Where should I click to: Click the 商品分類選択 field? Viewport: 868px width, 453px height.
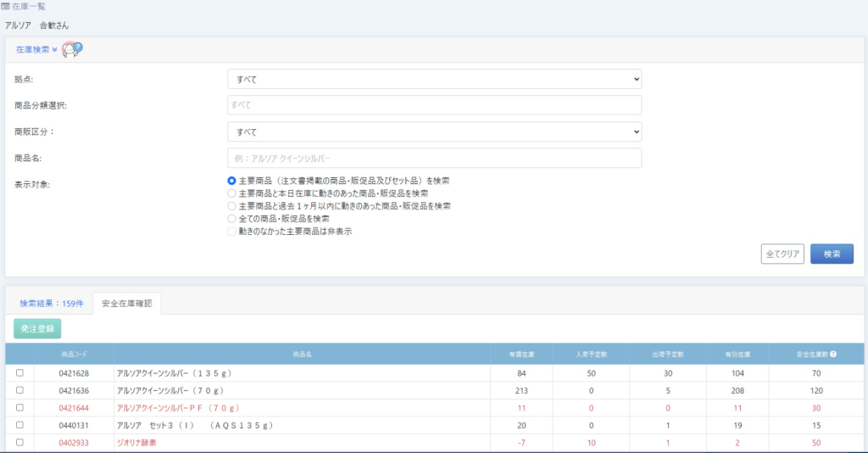click(x=434, y=105)
